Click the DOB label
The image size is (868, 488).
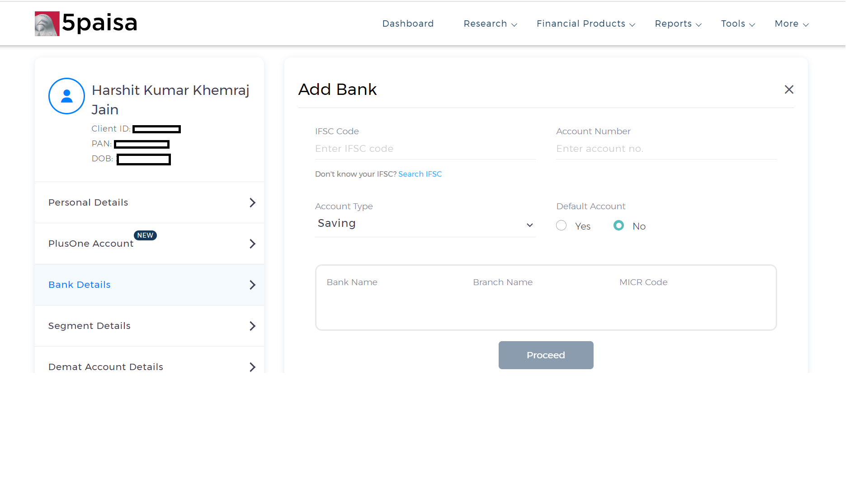[x=102, y=159]
